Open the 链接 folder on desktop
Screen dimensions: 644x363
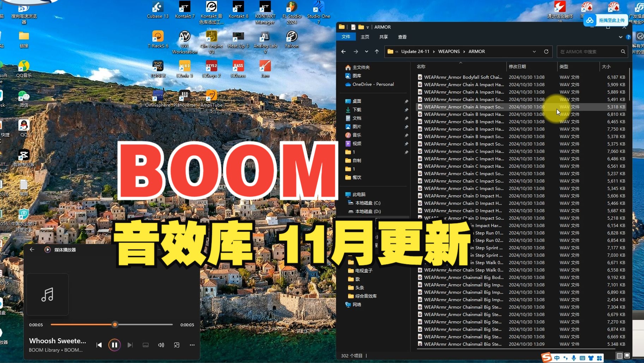[x=24, y=40]
